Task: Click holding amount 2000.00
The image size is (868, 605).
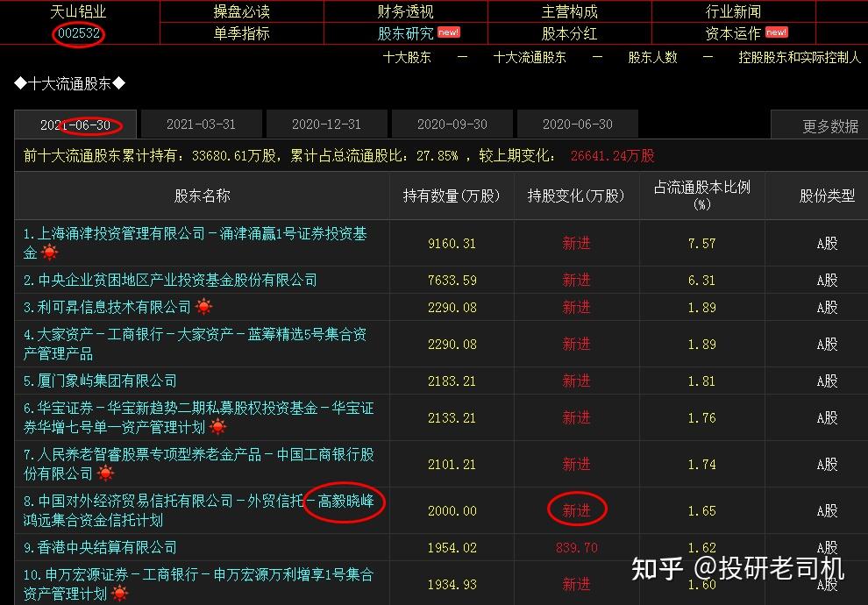Action: (x=452, y=511)
